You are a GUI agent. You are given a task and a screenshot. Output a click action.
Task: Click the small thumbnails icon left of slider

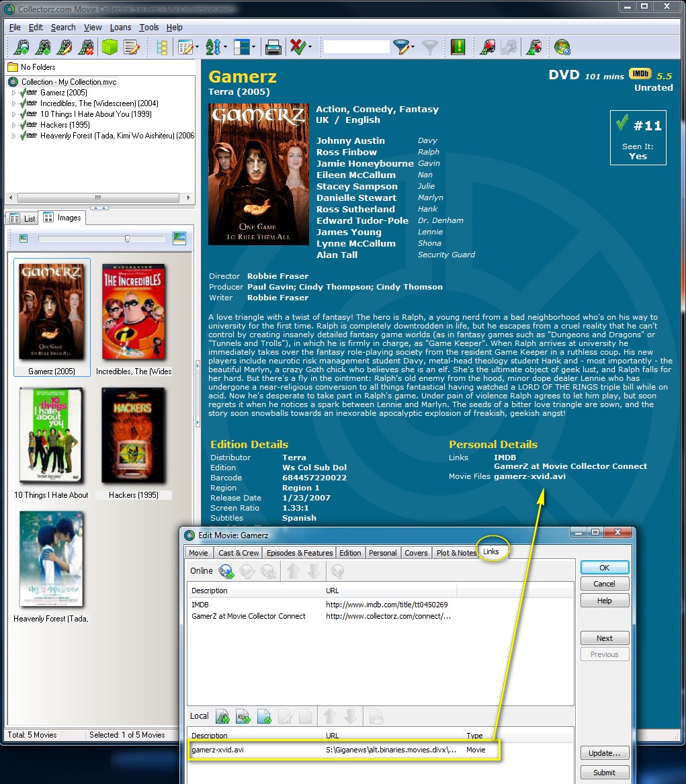[x=23, y=238]
